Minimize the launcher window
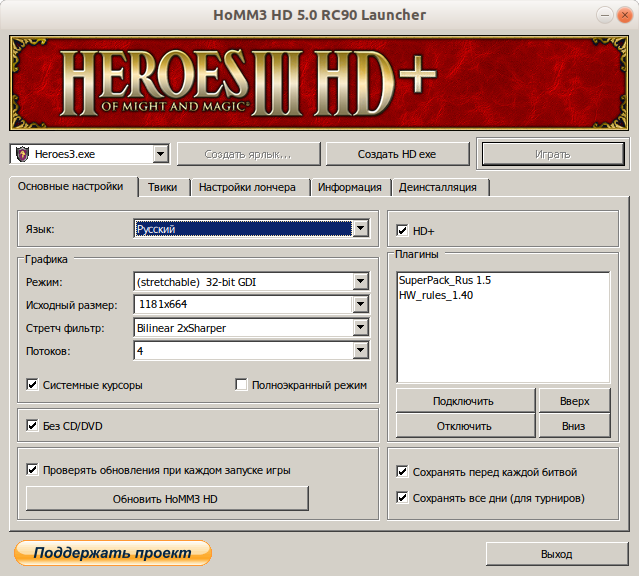The height and width of the screenshot is (576, 639). (x=605, y=15)
